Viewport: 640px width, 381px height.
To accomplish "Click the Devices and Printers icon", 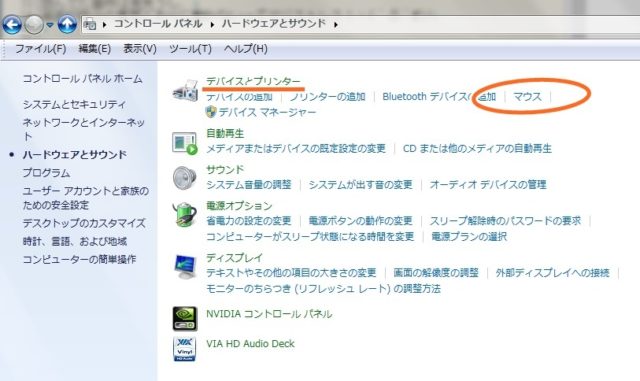I will coord(186,91).
